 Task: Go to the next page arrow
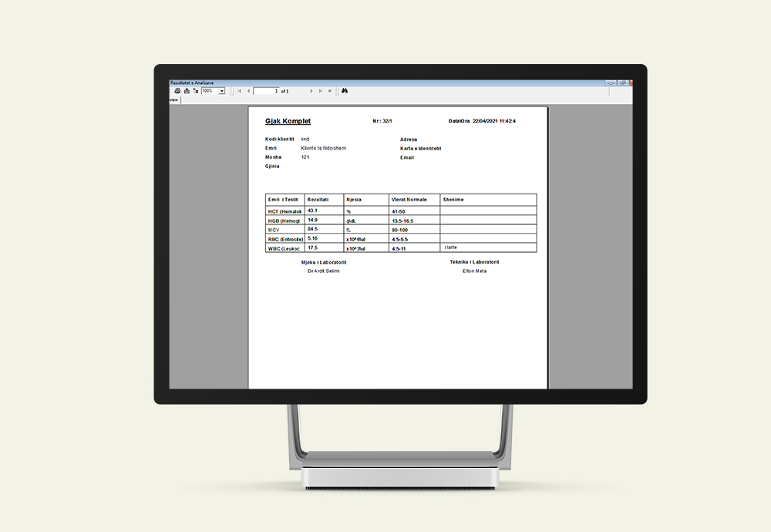[x=311, y=91]
